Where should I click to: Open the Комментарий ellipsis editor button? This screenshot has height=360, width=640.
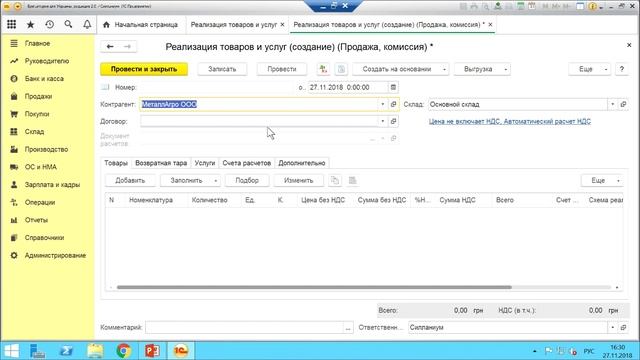pos(348,327)
